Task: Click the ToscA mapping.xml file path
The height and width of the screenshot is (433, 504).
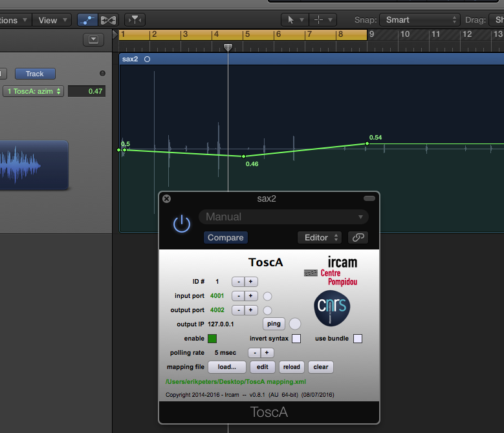Action: point(236,382)
